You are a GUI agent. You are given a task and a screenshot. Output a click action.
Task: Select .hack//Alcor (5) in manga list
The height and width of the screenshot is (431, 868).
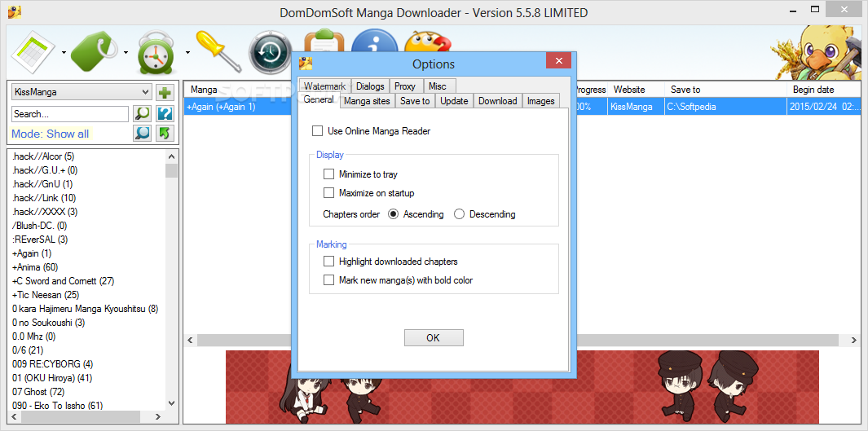[x=43, y=156]
